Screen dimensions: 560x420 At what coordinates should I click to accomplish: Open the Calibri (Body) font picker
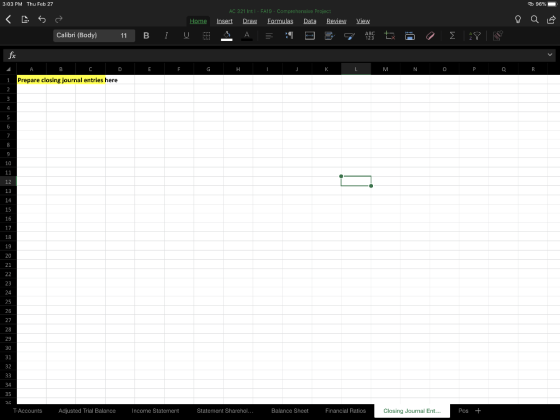tap(84, 35)
